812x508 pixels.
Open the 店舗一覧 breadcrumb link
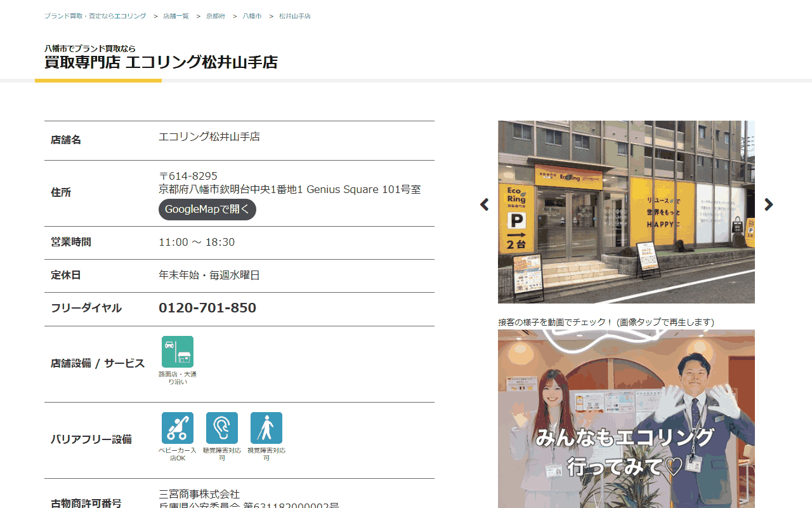tap(176, 16)
